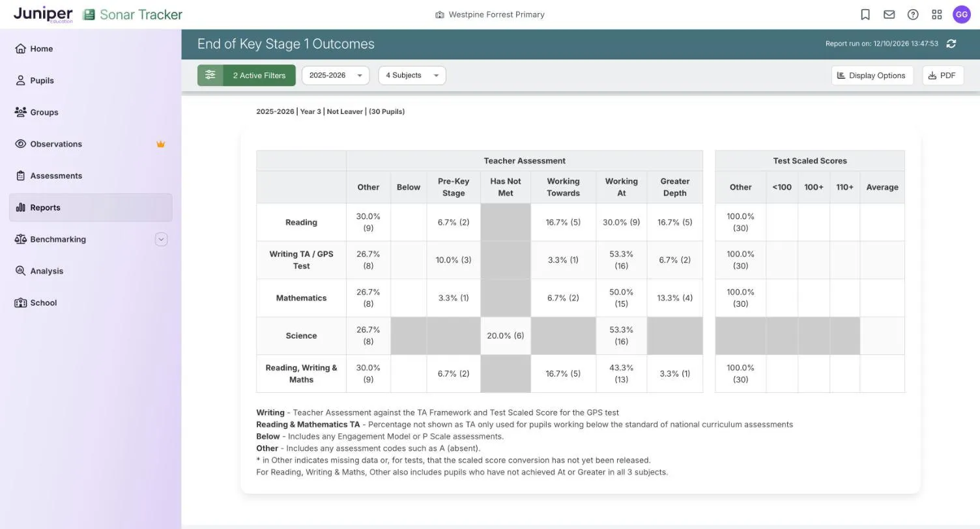Click the Assessments clipboard icon in sidebar

[x=20, y=176]
